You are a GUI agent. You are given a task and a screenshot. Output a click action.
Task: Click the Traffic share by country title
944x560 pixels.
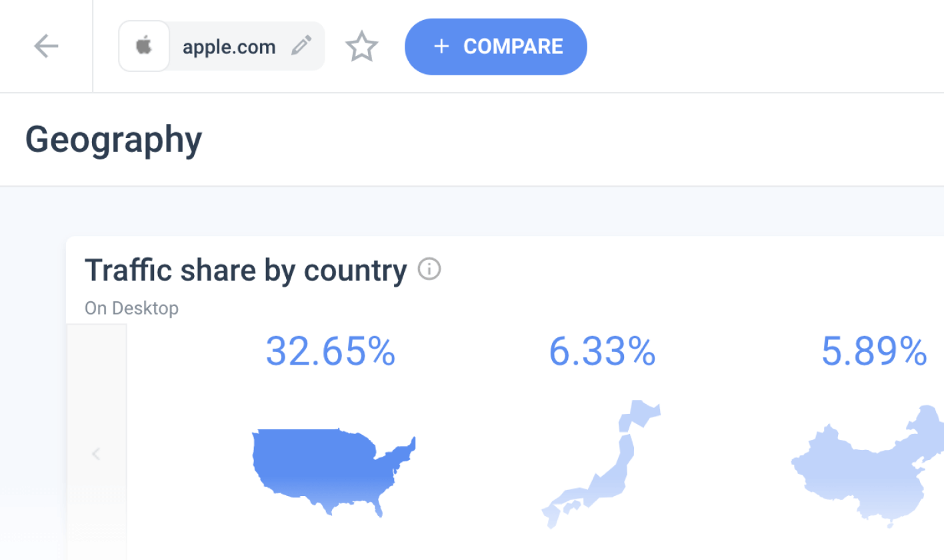coord(246,270)
